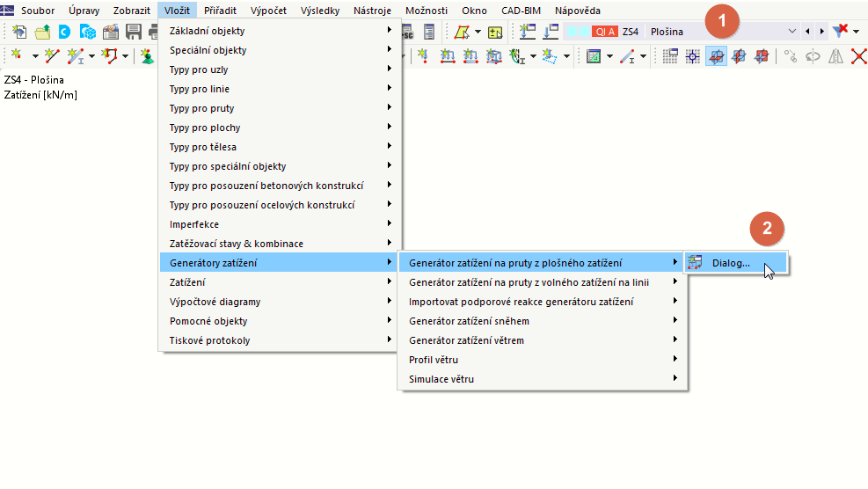Click the filter with red X icon
This screenshot has width=868, height=489.
841,32
